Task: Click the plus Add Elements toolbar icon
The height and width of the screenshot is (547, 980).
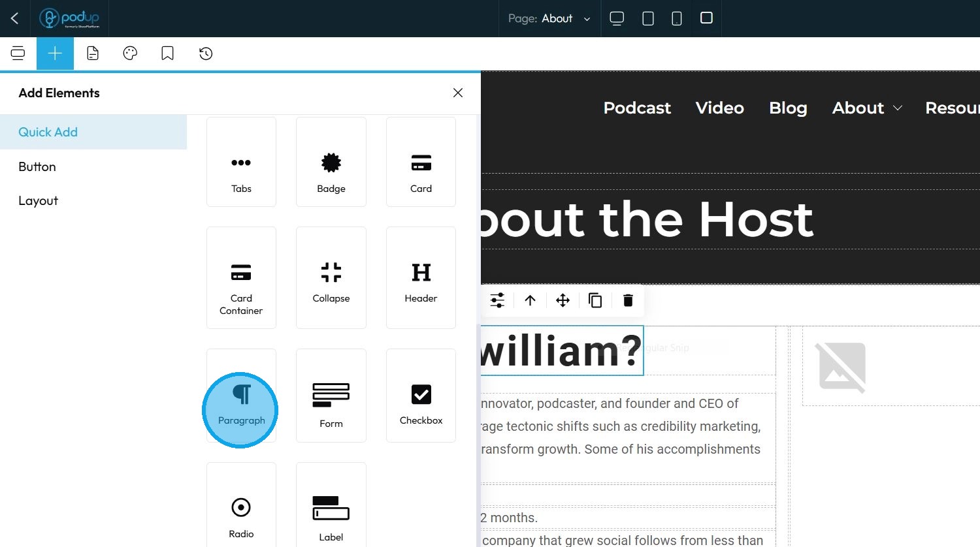Action: click(55, 54)
